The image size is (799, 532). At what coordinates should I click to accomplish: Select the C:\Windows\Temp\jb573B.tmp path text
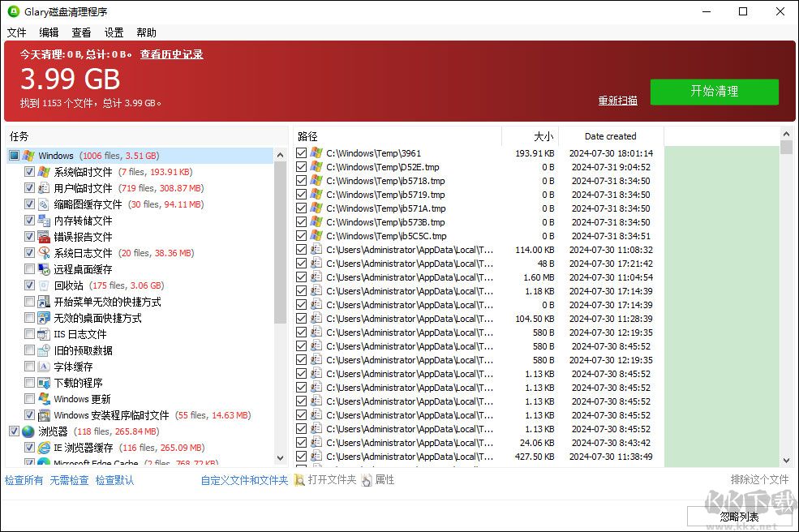coord(387,222)
